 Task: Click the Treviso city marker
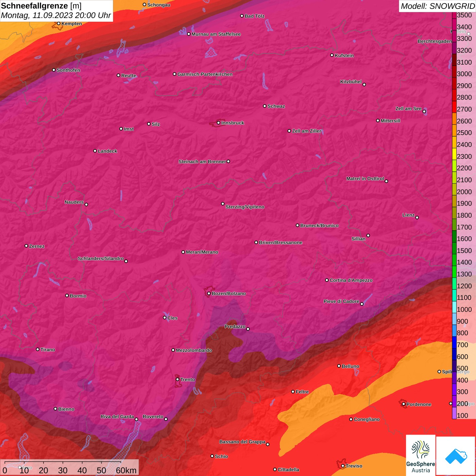coord(343,466)
